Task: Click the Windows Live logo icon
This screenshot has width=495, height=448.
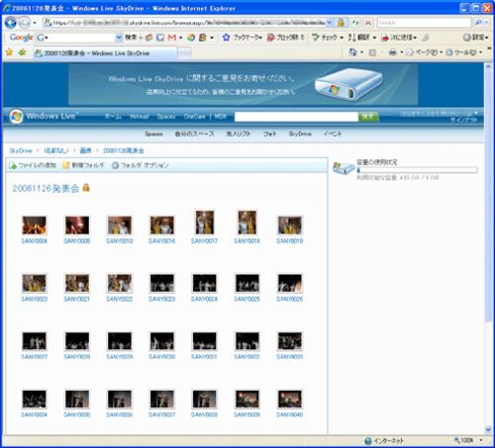Action: pyautogui.click(x=16, y=116)
